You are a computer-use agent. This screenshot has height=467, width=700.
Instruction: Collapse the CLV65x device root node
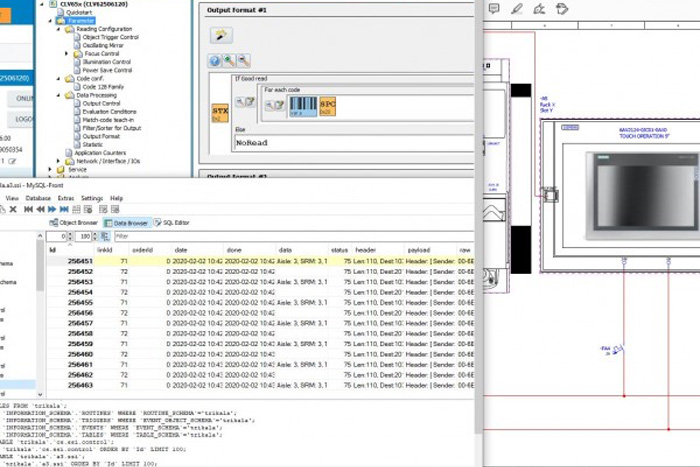[42, 4]
